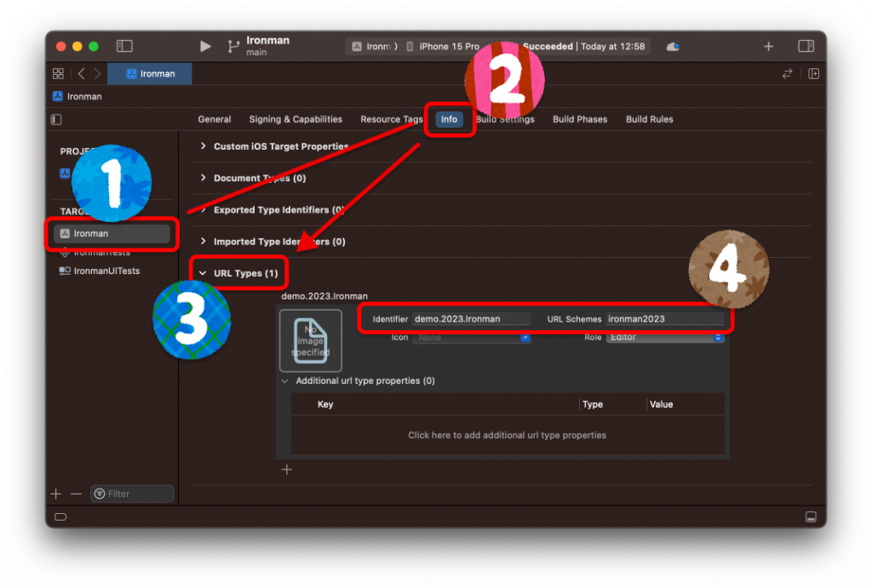Image resolution: width=872 pixels, height=588 pixels.
Task: Toggle the navigator sidebar icon
Action: coord(124,46)
